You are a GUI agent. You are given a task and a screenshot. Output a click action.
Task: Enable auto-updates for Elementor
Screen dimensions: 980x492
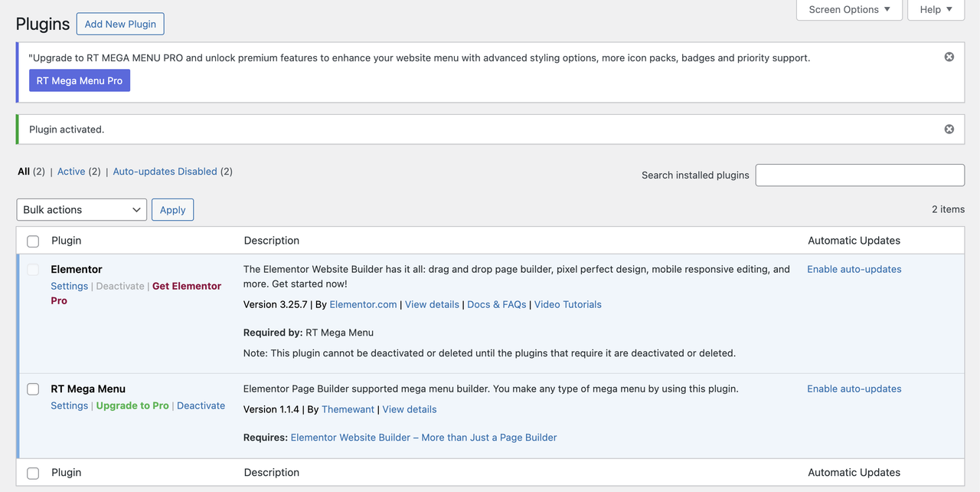[x=854, y=269]
